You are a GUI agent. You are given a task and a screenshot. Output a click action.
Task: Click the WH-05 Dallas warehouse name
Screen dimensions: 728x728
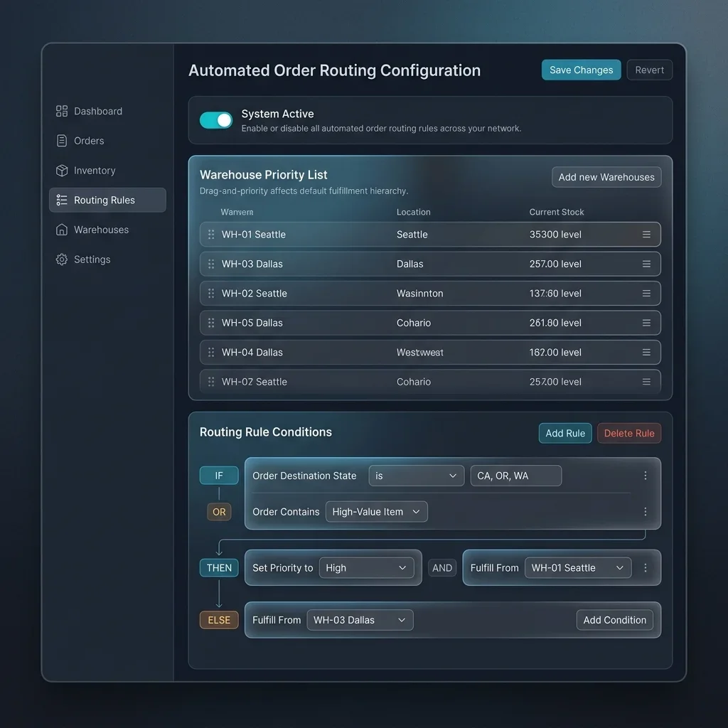252,323
